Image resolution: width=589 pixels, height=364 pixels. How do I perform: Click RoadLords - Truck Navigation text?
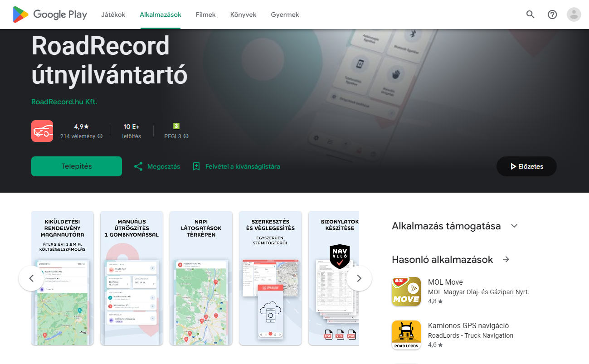point(471,335)
